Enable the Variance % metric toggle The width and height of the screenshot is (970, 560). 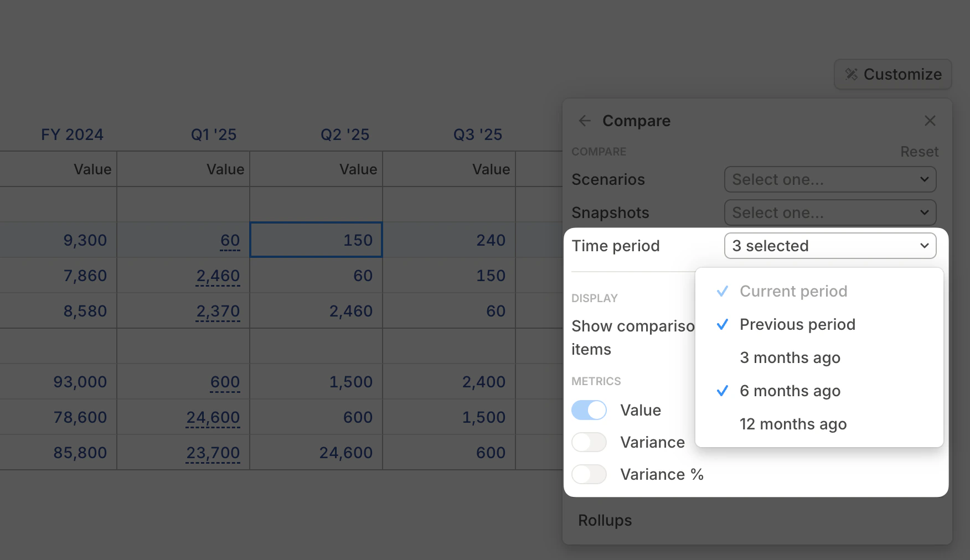pos(589,474)
